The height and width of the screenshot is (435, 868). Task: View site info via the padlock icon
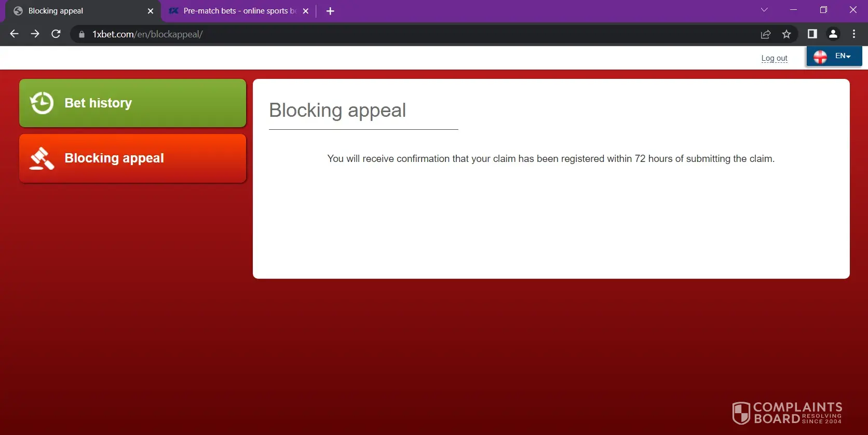(82, 34)
